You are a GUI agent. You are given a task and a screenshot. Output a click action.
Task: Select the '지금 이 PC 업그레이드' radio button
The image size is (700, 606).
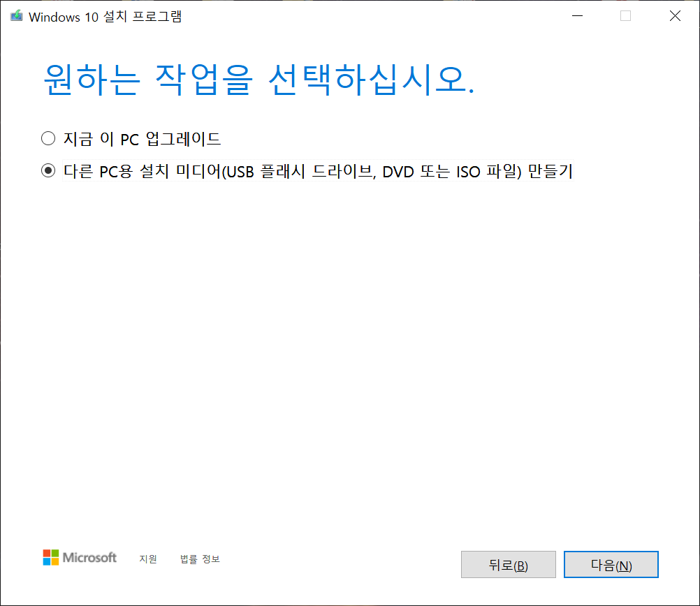(x=48, y=138)
